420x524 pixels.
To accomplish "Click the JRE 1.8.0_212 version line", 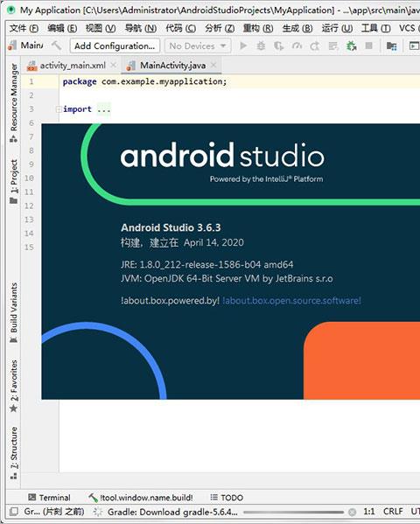I will (x=207, y=265).
